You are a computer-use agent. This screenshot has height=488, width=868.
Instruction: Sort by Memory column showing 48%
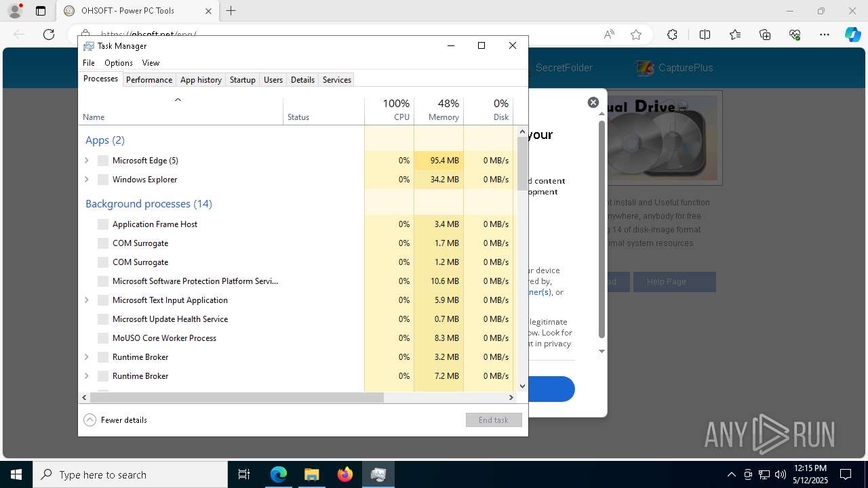coord(439,111)
